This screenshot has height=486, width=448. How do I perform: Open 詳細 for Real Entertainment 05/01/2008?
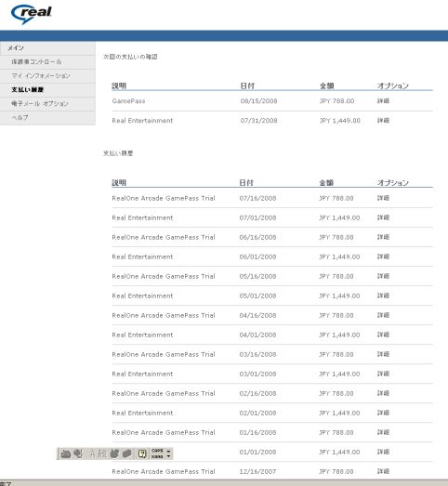pos(383,296)
